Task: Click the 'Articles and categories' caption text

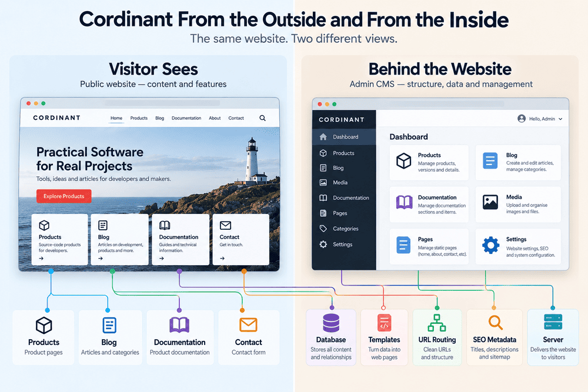Action: 110,353
